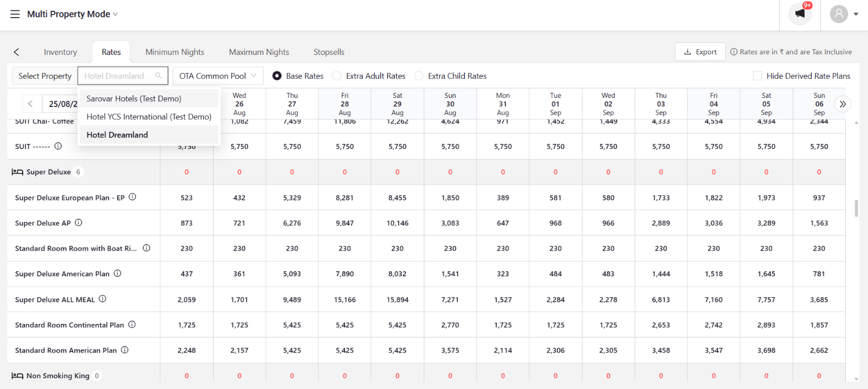Open the Maximum Nights tab
This screenshot has width=868, height=389.
[259, 52]
